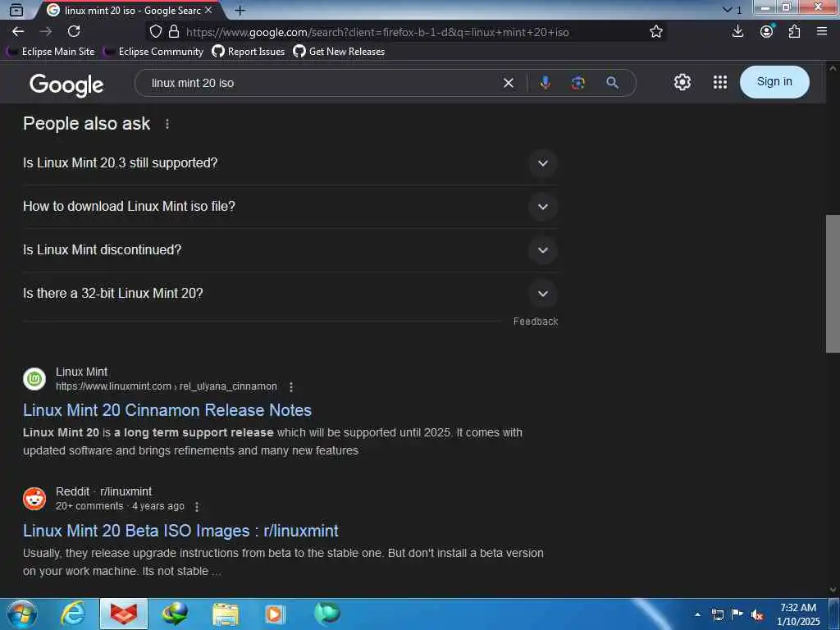Start Google voice search with the microphone
This screenshot has height=630, width=840.
pos(545,83)
